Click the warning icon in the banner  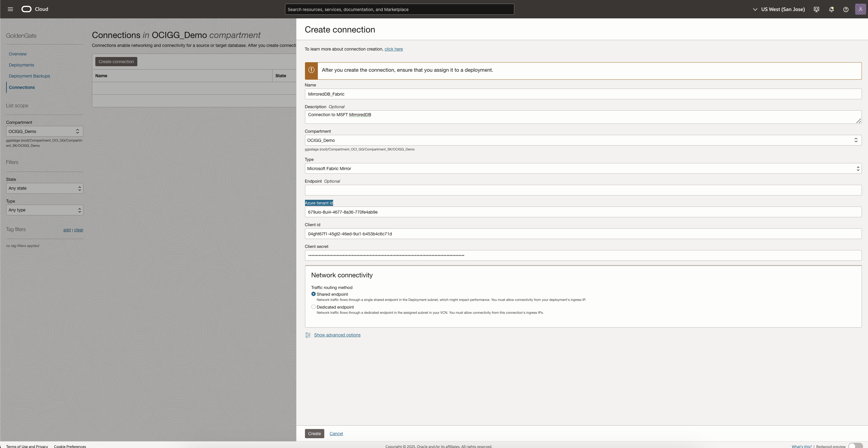[311, 70]
